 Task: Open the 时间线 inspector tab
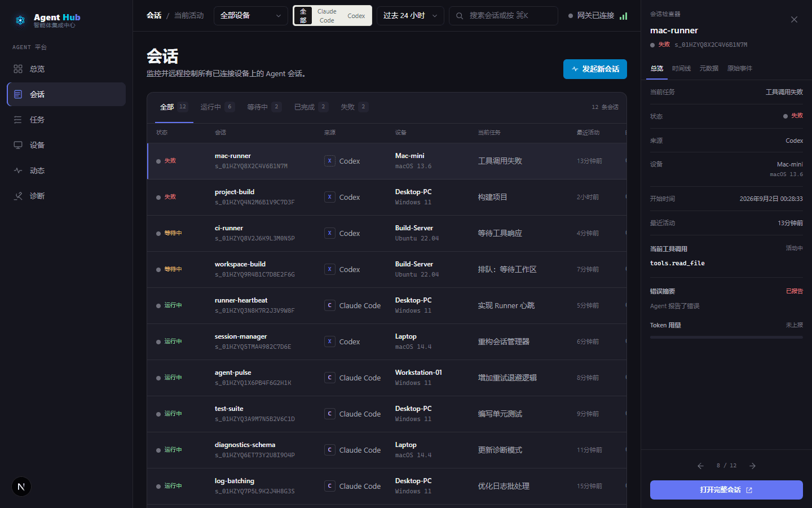(x=681, y=68)
